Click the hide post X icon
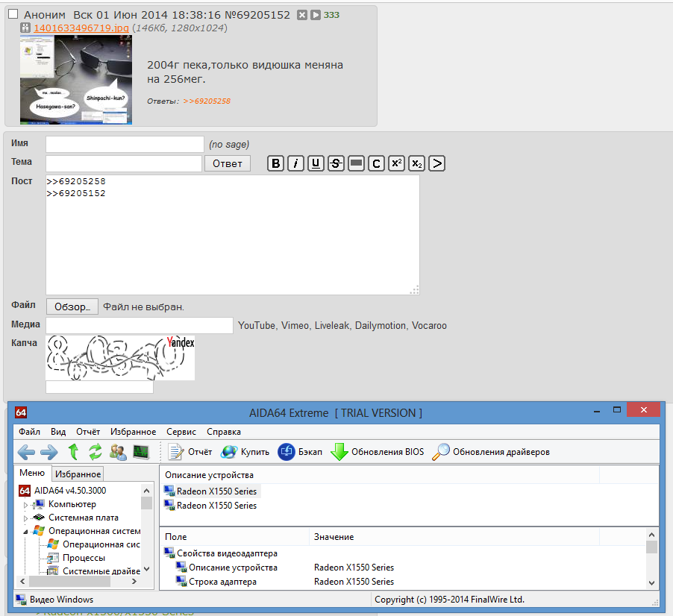673x616 pixels. click(302, 15)
